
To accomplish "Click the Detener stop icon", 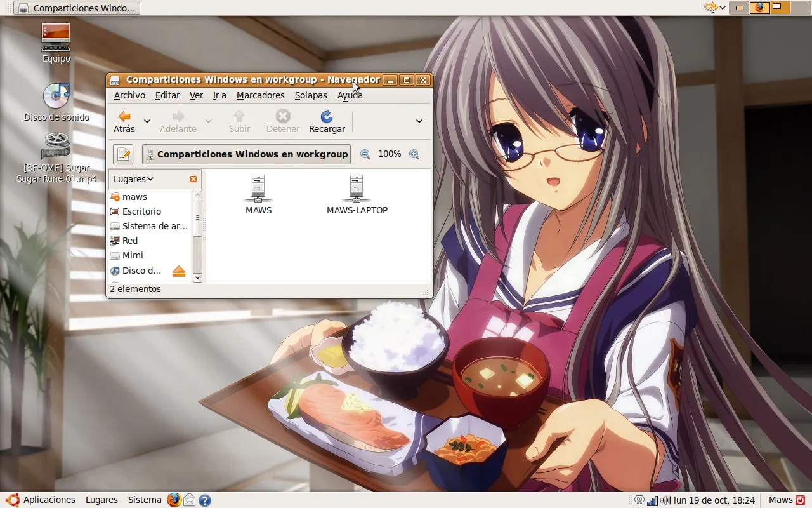I will tap(283, 121).
